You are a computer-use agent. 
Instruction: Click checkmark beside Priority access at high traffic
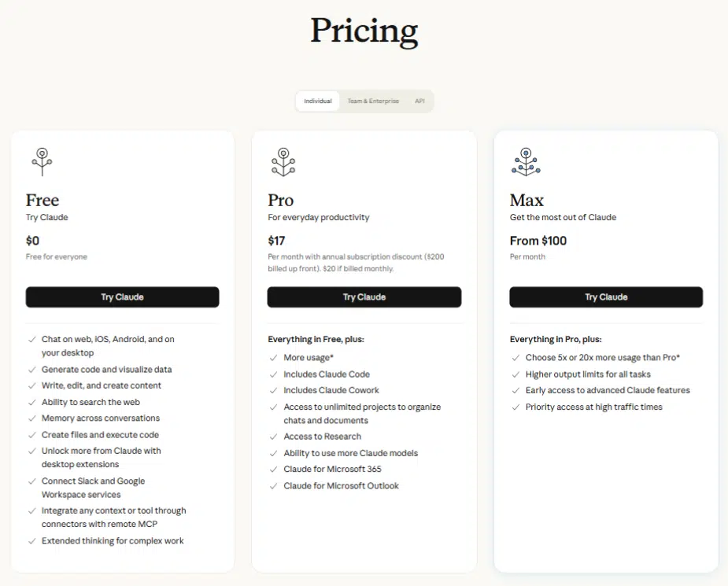pyautogui.click(x=516, y=407)
